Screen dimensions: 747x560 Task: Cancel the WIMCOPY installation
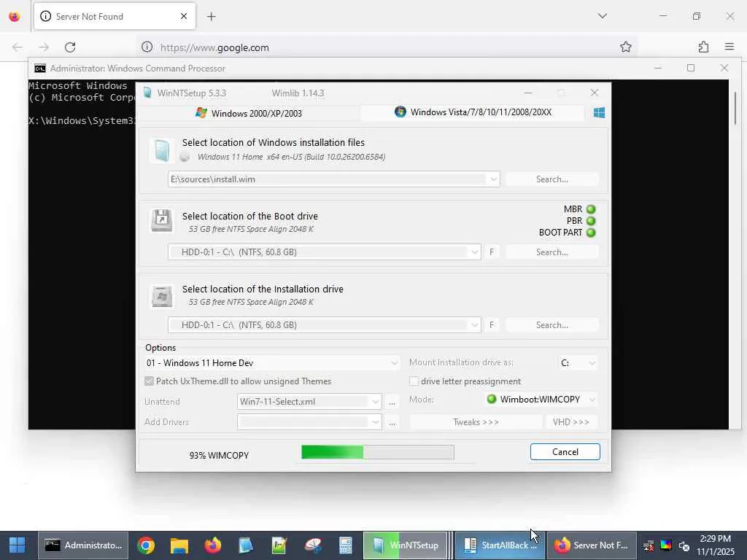click(x=565, y=452)
